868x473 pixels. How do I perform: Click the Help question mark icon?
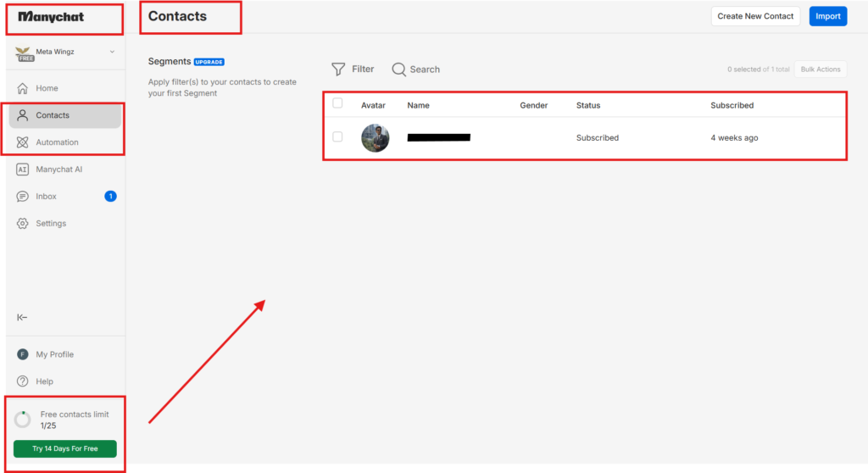point(22,381)
